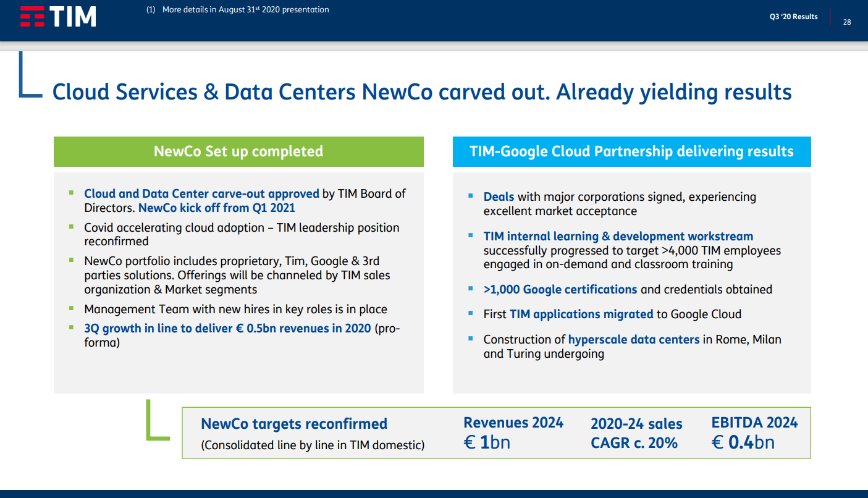This screenshot has width=868, height=498.
Task: Click the green corner bracket near NewCo targets
Action: click(x=158, y=420)
